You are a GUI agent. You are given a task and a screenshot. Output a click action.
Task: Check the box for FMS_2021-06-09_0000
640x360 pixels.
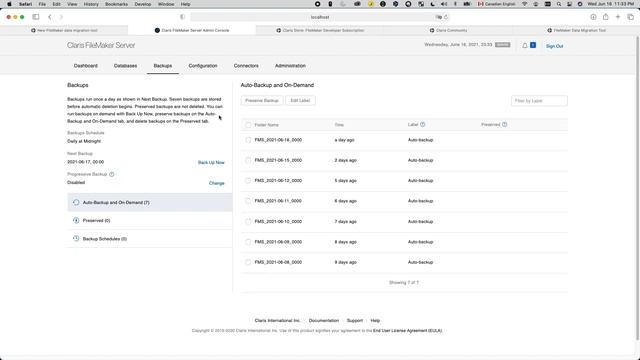pos(248,242)
